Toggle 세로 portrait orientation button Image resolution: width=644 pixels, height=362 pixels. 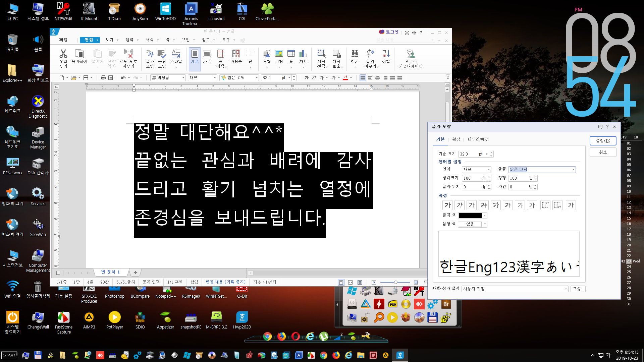(x=195, y=59)
